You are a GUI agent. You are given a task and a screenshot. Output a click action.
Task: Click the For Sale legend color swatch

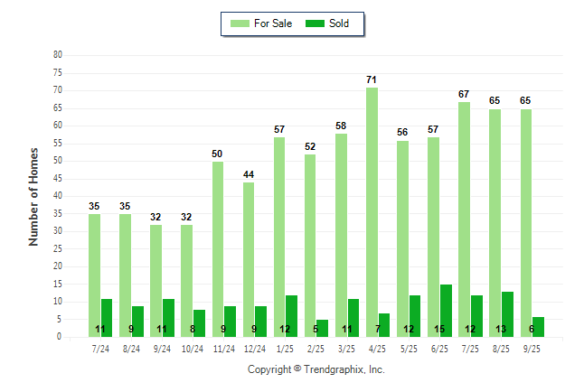(240, 23)
